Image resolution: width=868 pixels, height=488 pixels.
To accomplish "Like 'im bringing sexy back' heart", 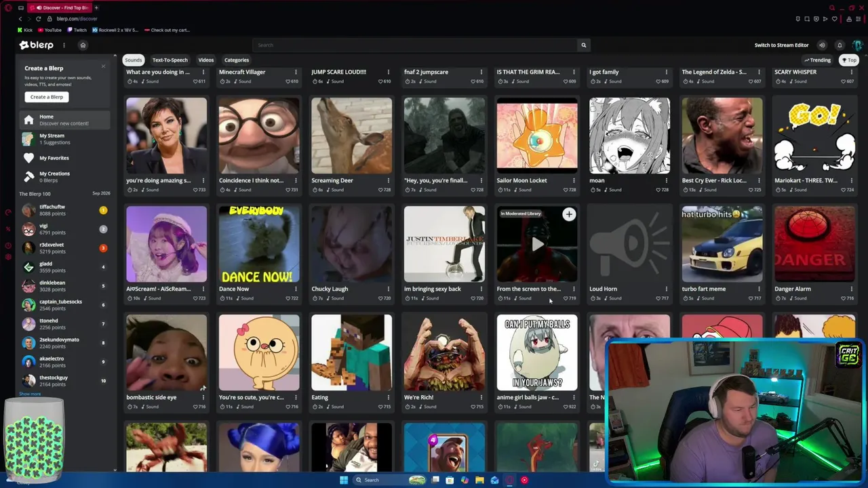I will [473, 298].
